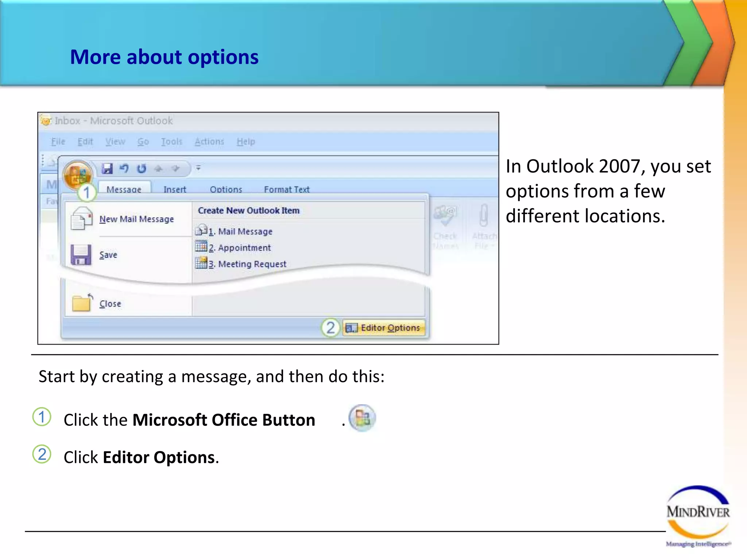Select the Message ribbon tab
The height and width of the screenshot is (560, 747).
click(124, 189)
